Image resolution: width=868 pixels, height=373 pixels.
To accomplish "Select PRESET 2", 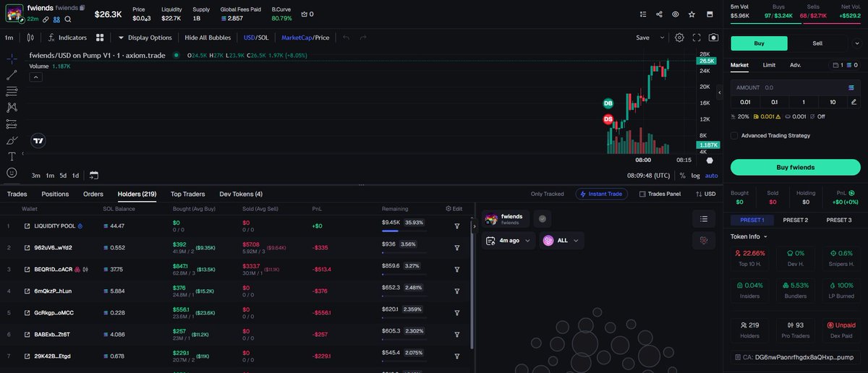I will [795, 220].
